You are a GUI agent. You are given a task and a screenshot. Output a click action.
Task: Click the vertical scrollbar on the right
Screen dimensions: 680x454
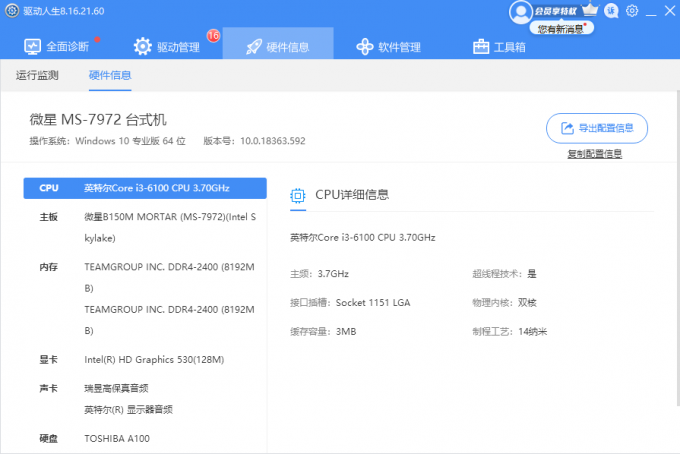click(x=678, y=248)
